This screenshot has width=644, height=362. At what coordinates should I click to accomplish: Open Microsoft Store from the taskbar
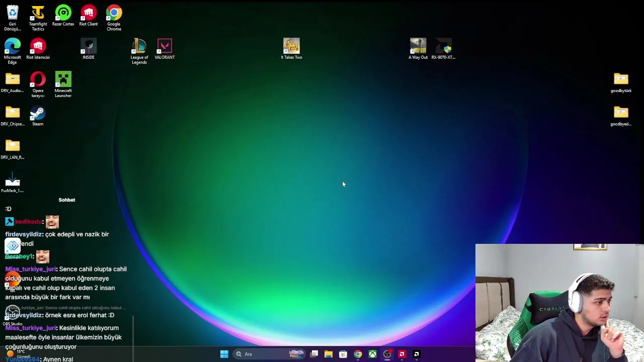click(x=343, y=354)
